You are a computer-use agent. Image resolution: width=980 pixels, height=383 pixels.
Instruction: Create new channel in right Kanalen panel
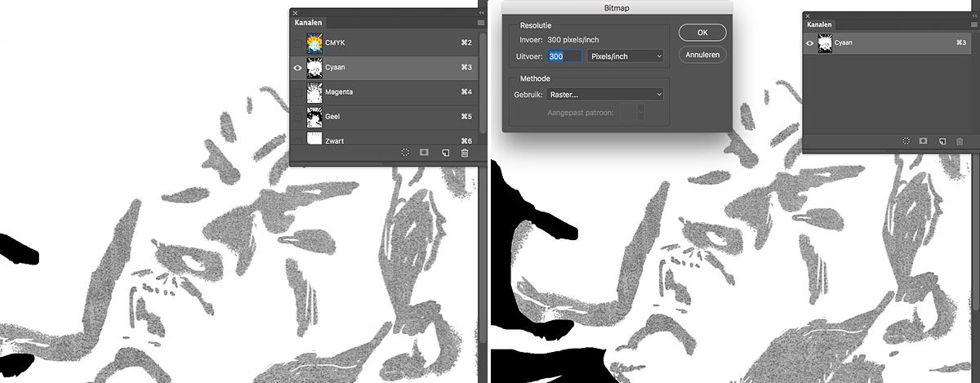click(942, 140)
